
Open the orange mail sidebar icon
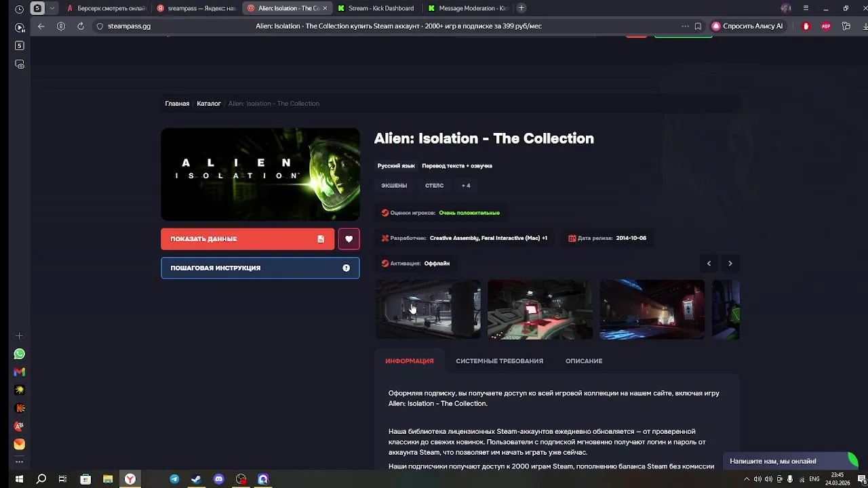click(x=19, y=445)
